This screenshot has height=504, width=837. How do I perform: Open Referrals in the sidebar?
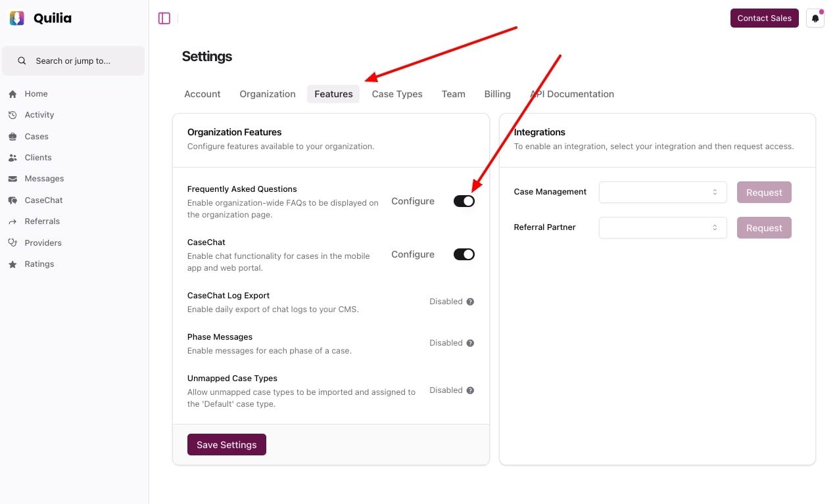tap(42, 221)
